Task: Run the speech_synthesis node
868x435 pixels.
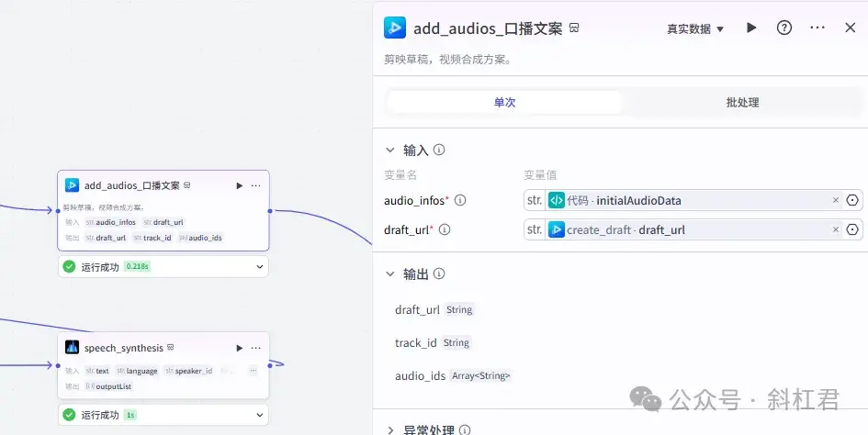Action: click(x=239, y=348)
